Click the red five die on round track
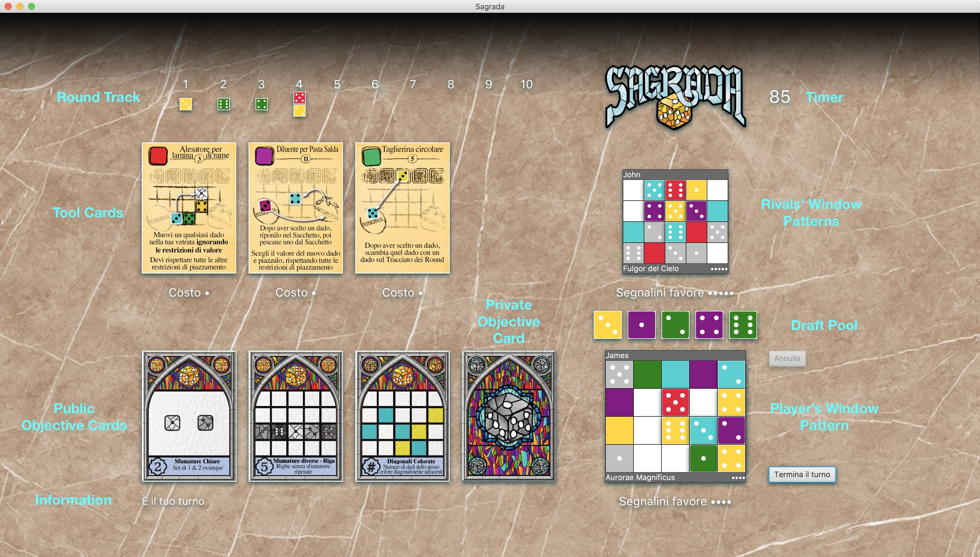Image resolution: width=980 pixels, height=557 pixels. [299, 98]
